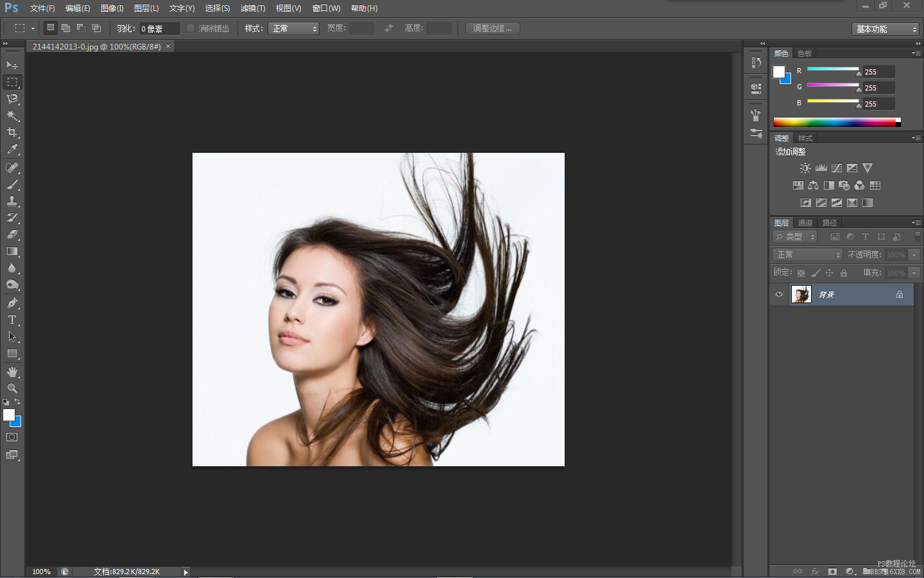Select the Magic Wand tool

tap(12, 116)
